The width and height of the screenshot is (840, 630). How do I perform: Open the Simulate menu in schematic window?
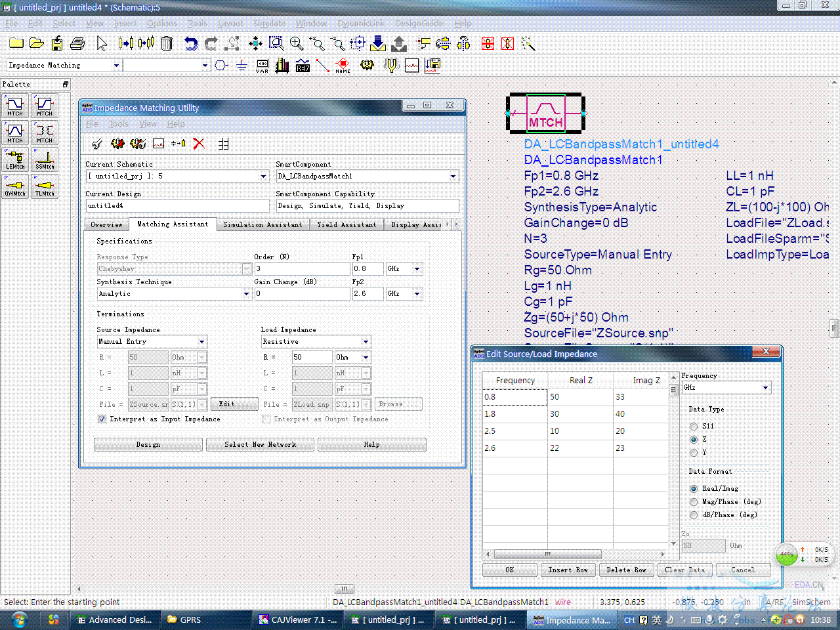coord(269,23)
